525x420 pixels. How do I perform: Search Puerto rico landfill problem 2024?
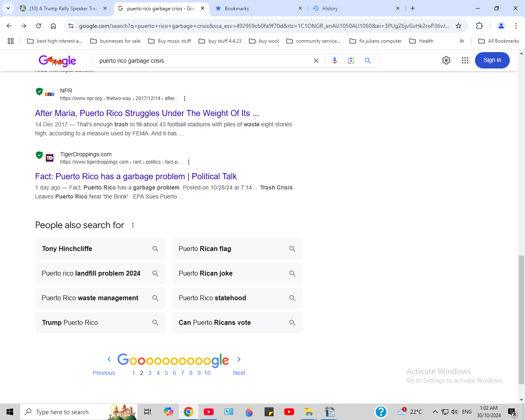[100, 274]
